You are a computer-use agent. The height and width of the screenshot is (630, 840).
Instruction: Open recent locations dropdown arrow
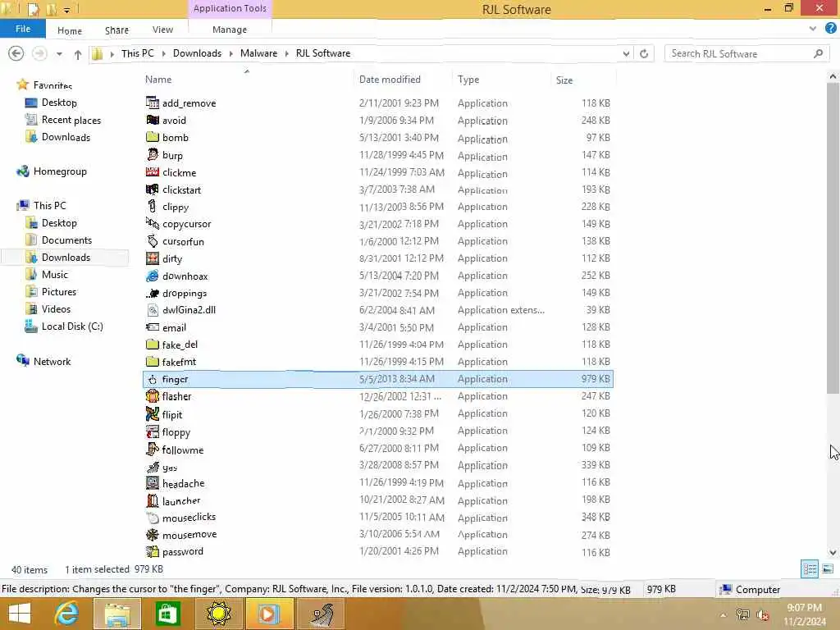[59, 53]
